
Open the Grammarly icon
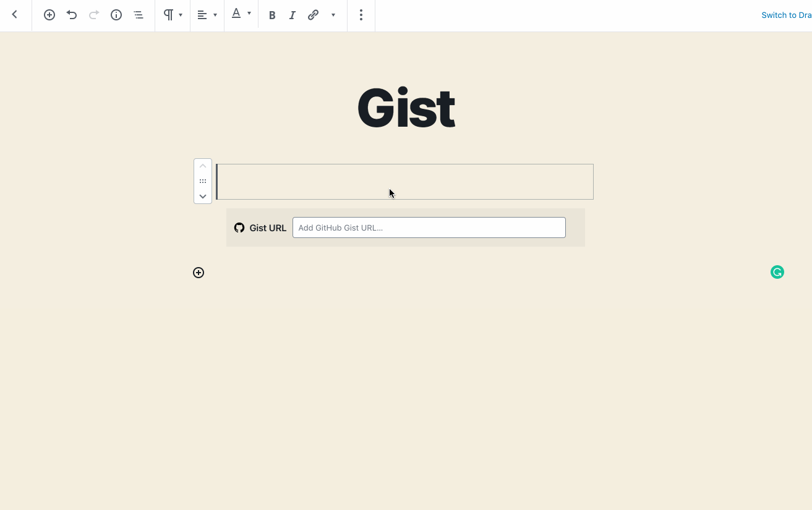(777, 272)
